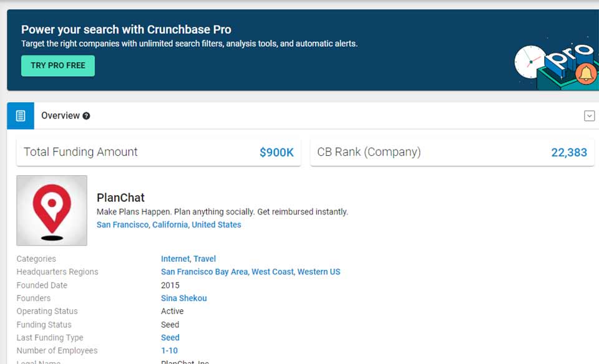Select the Seed funding status value
Image resolution: width=599 pixels, height=364 pixels.
[170, 325]
